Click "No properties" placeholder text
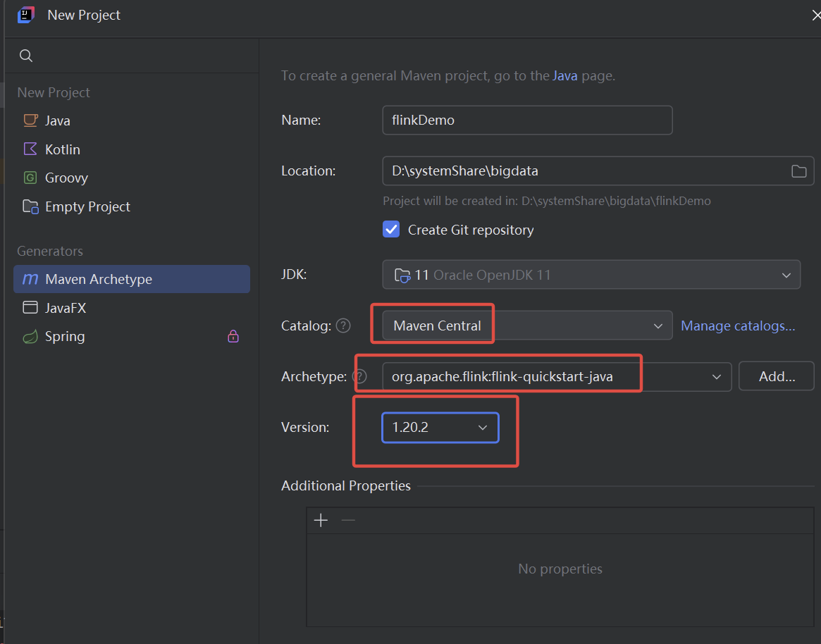The image size is (821, 644). coord(560,569)
